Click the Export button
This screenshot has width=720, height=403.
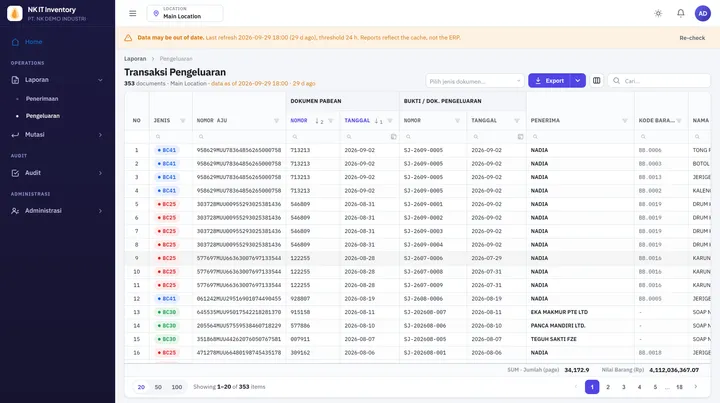tap(549, 80)
